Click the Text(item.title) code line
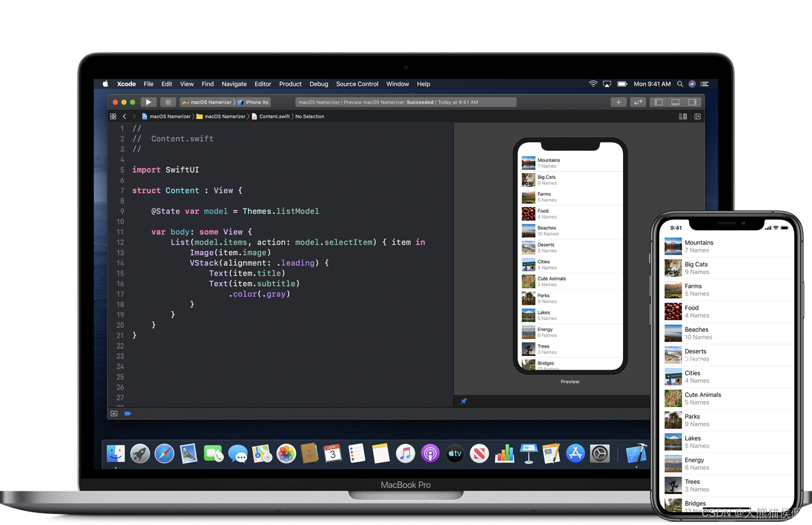812x525 pixels. coord(247,273)
